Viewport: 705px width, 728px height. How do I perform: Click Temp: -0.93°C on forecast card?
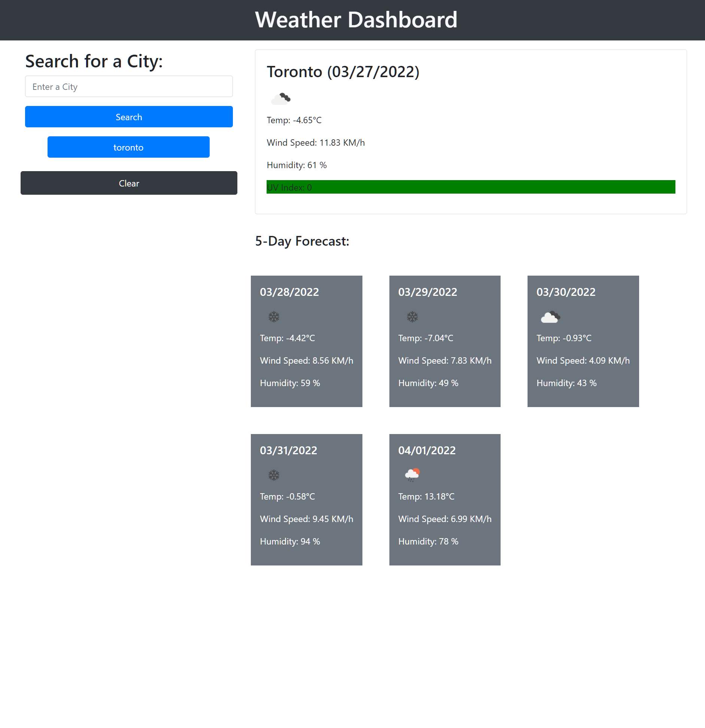tap(564, 338)
